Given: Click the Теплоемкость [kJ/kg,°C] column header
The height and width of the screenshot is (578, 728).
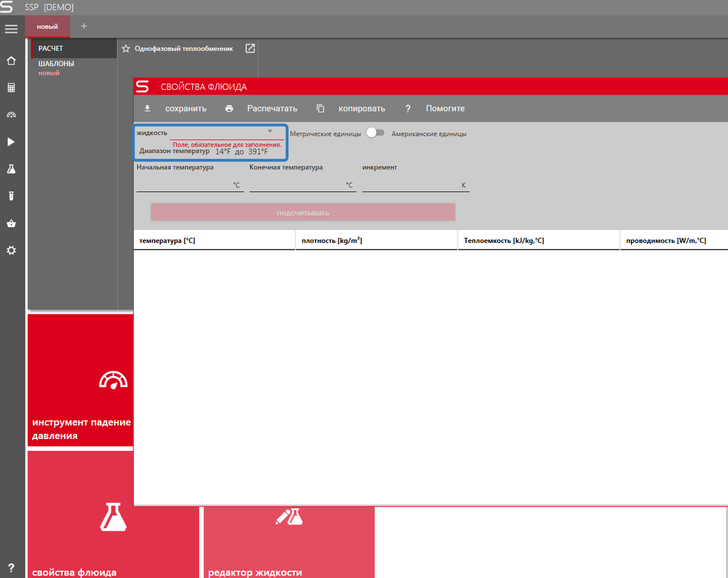Looking at the screenshot, I should click(x=539, y=240).
